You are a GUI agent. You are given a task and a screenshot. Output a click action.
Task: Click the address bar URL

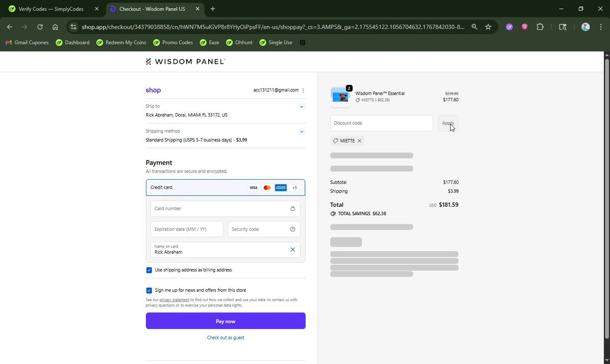272,27
